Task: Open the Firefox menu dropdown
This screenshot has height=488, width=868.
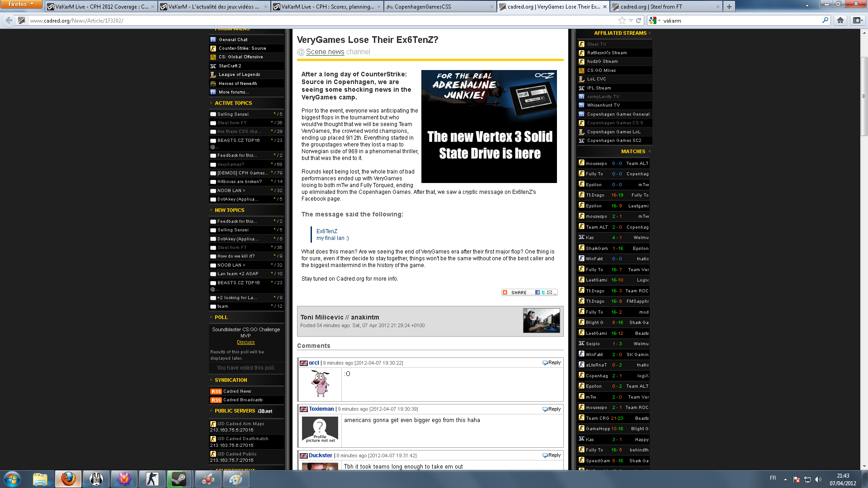Action: click(21, 4)
